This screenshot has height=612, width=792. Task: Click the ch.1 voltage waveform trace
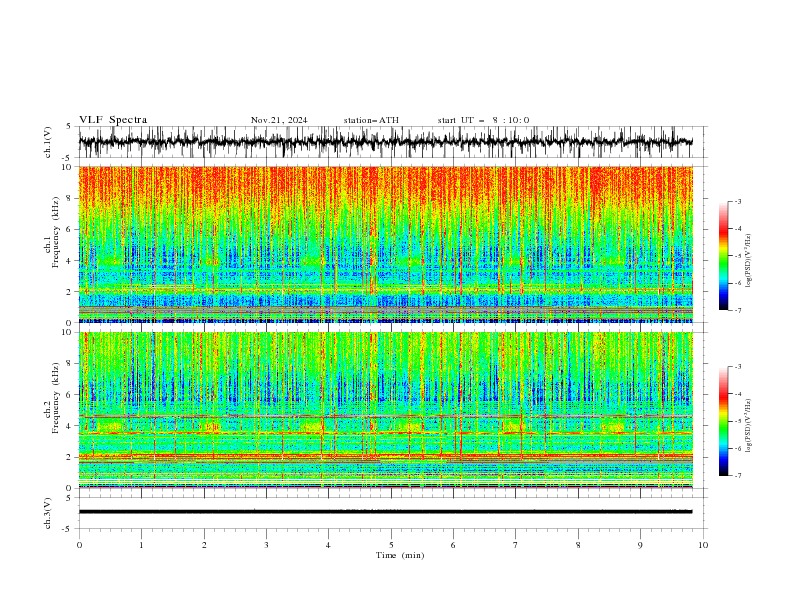tap(385, 142)
